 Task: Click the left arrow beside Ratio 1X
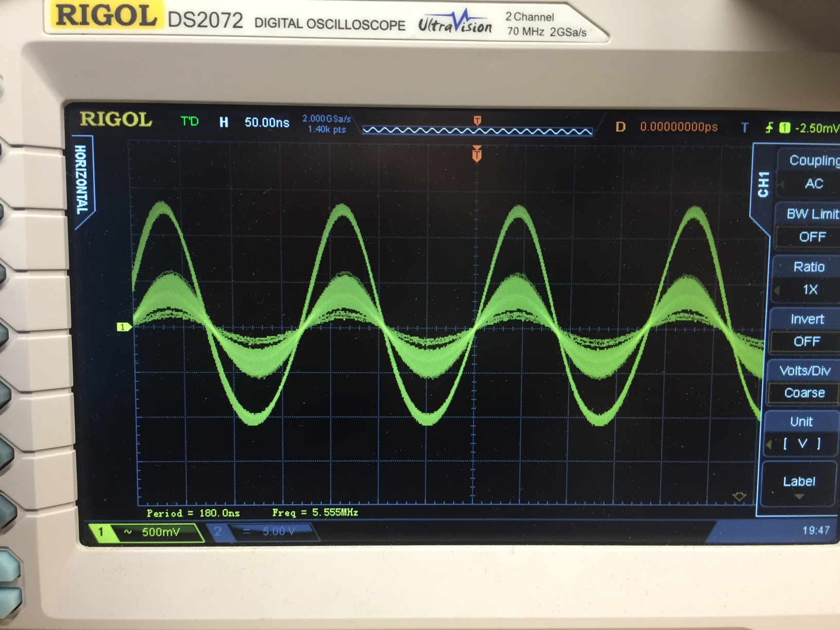pyautogui.click(x=777, y=291)
